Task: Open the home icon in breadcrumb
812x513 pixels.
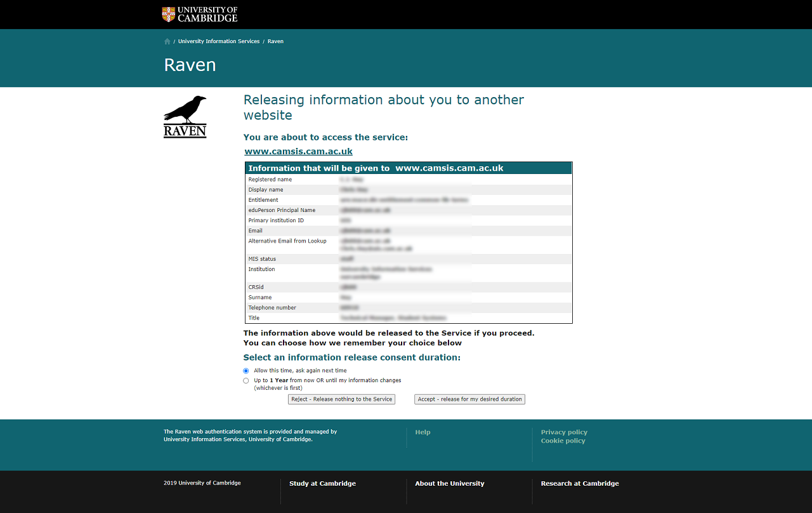Action: pos(167,41)
